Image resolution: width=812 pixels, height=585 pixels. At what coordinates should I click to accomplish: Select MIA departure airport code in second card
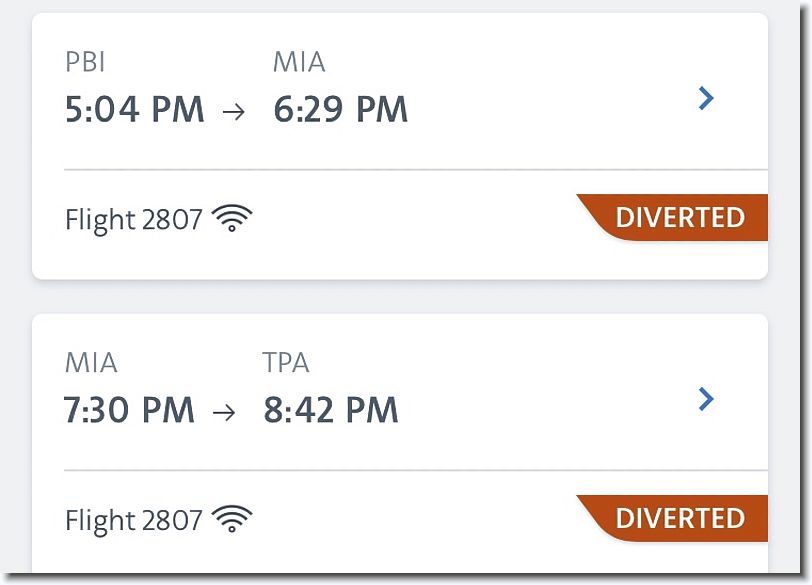[x=91, y=362]
